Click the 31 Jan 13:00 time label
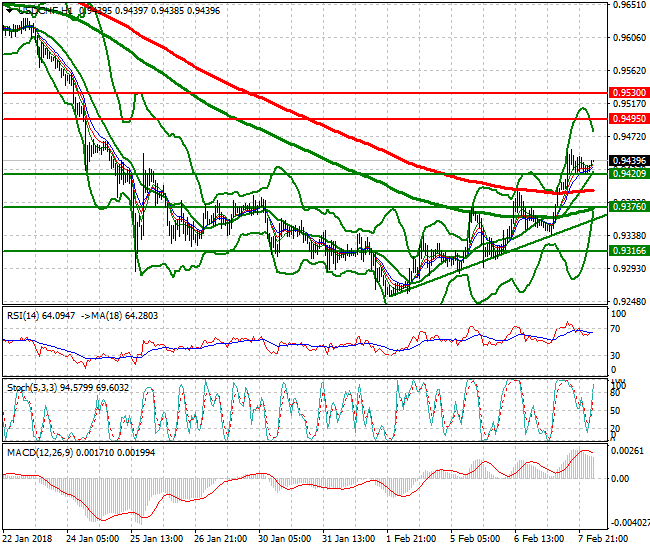The width and height of the screenshot is (650, 550). pos(348,539)
